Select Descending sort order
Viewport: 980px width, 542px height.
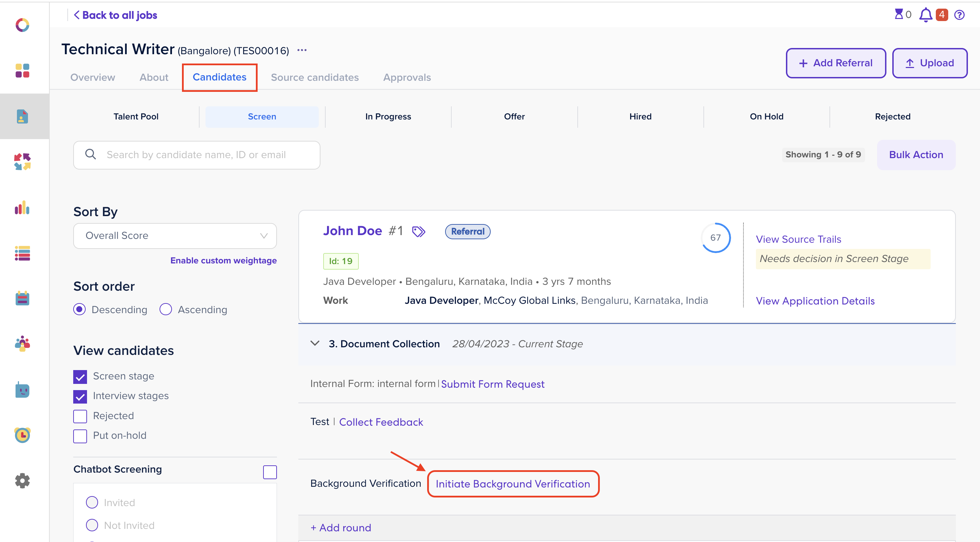pyautogui.click(x=79, y=310)
